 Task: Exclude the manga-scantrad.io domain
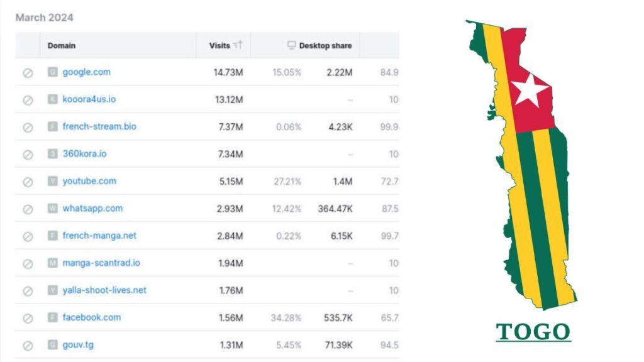click(26, 263)
